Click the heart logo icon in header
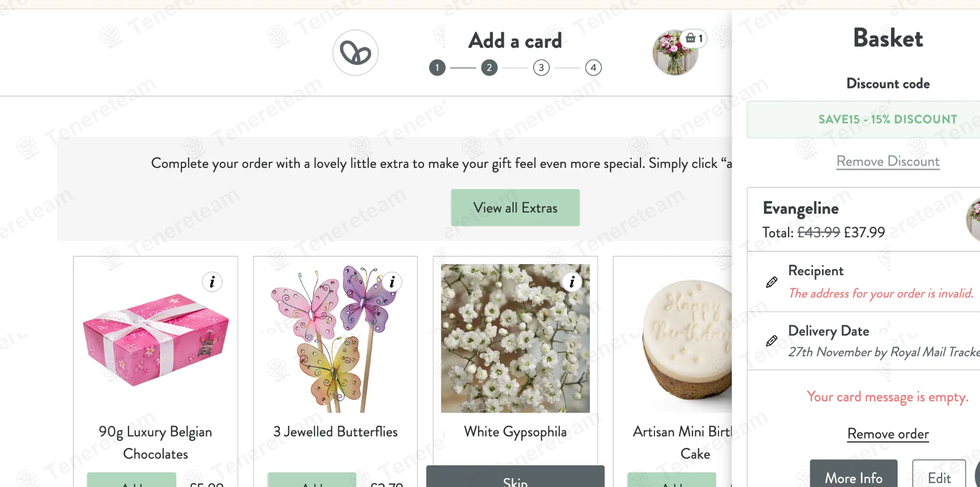The image size is (980, 487). coord(356,53)
